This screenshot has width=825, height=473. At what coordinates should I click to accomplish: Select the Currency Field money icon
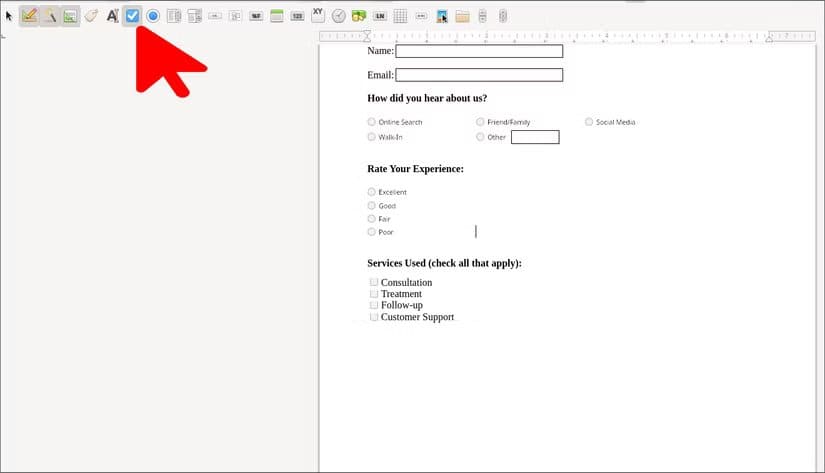359,16
